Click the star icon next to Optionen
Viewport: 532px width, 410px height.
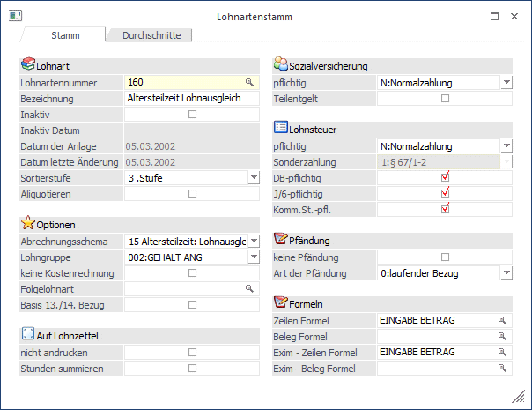click(27, 223)
